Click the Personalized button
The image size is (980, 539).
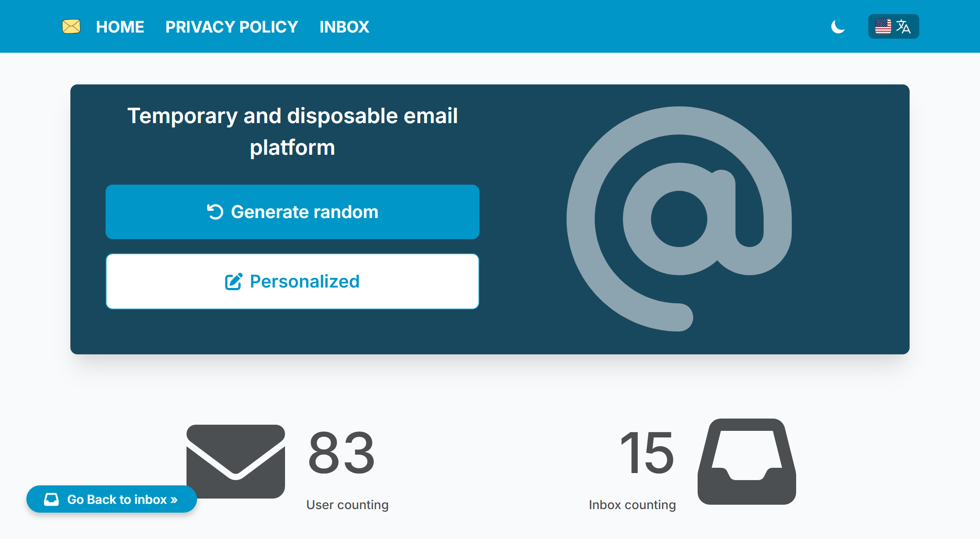click(x=293, y=281)
